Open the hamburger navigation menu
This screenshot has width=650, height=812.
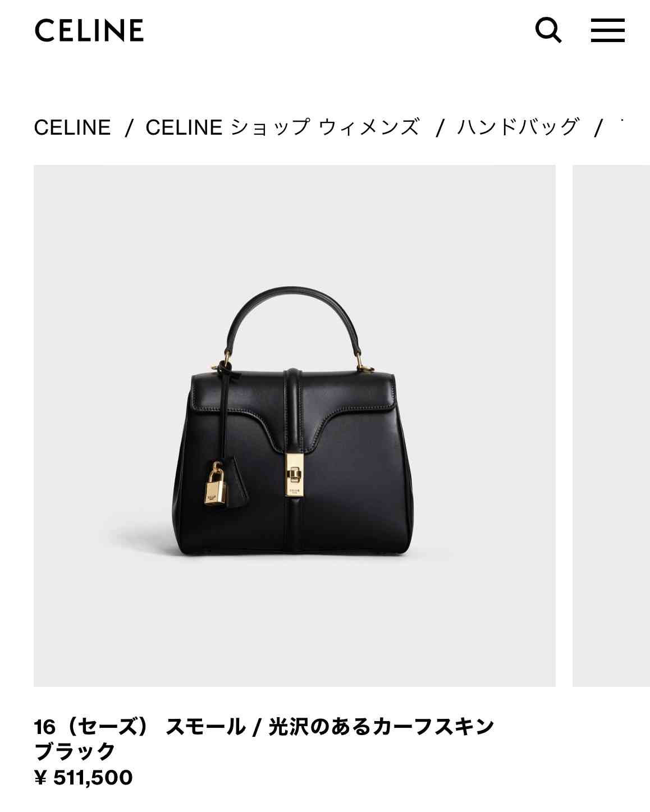(x=608, y=30)
